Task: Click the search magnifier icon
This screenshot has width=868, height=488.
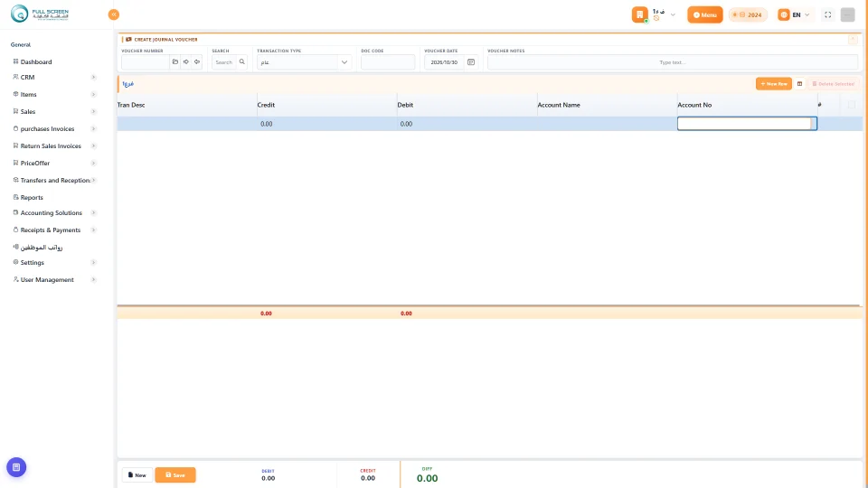Action: pos(242,62)
